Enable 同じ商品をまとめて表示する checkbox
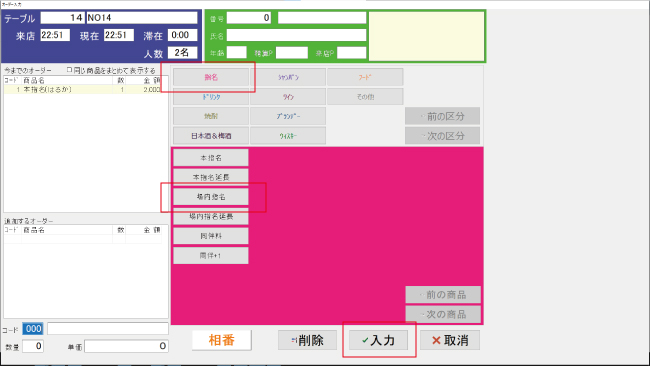Viewport: 650px width, 366px height. click(x=70, y=70)
